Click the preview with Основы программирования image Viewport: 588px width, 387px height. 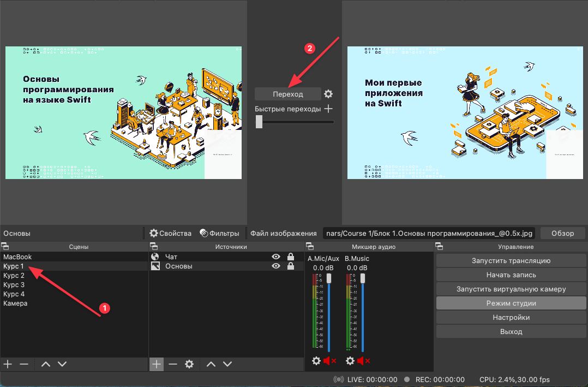pyautogui.click(x=123, y=112)
